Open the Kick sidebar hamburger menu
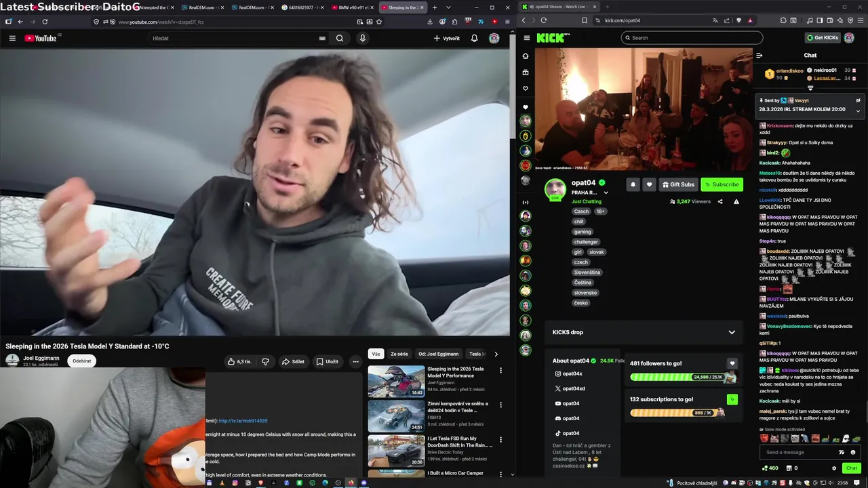 (x=526, y=38)
